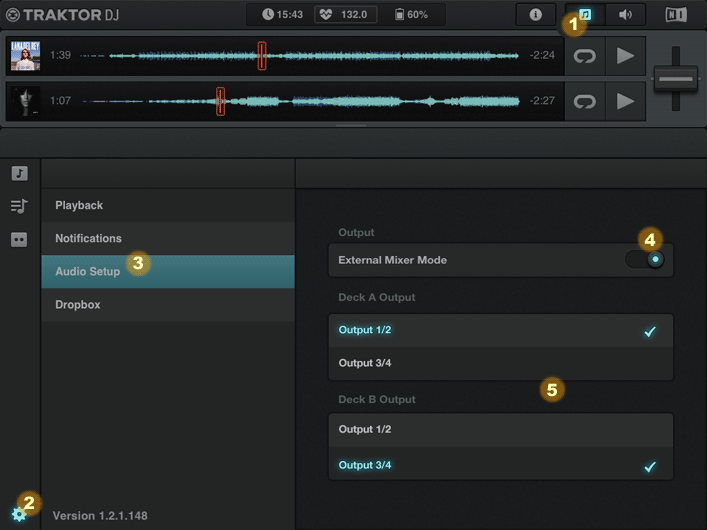Screen dimensions: 707x530
Task: Click the BPM heart indicator 132.0
Action: coord(345,15)
